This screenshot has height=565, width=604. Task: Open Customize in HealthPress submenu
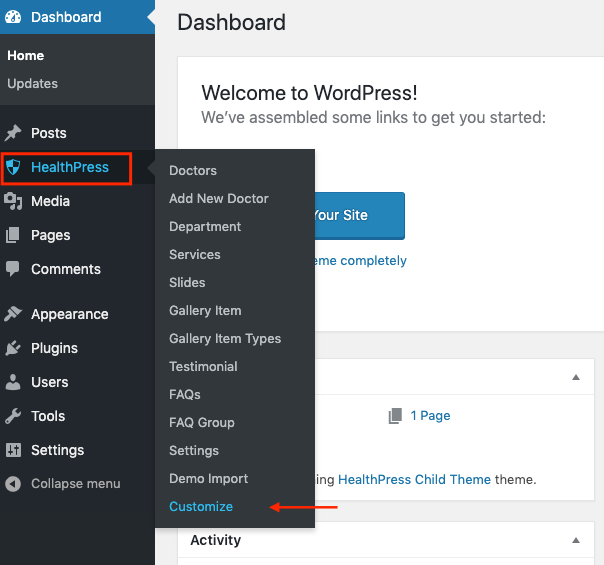(x=201, y=507)
